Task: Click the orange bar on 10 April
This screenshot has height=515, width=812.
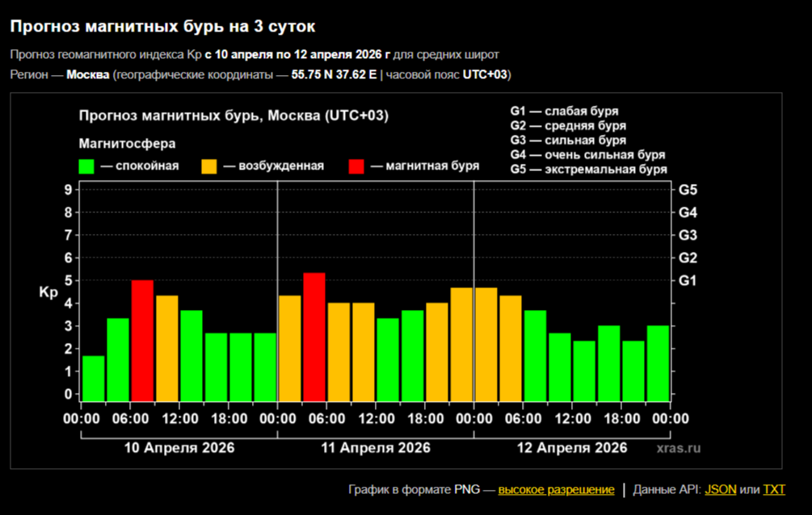Action: (167, 348)
